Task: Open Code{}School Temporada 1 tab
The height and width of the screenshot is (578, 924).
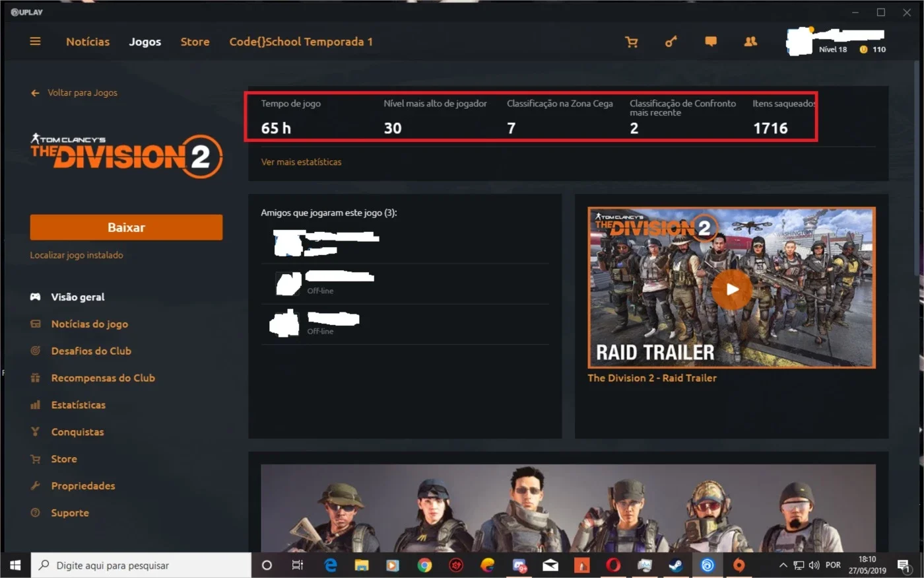Action: pos(301,42)
